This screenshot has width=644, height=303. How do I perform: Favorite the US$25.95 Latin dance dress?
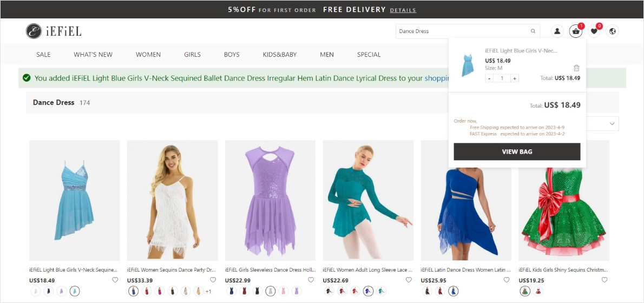pyautogui.click(x=507, y=280)
